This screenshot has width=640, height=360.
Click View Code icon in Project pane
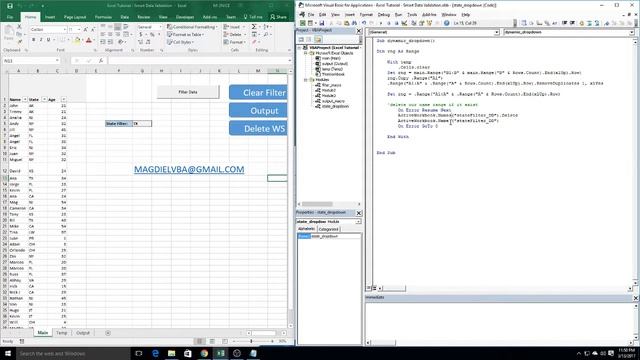(x=301, y=39)
